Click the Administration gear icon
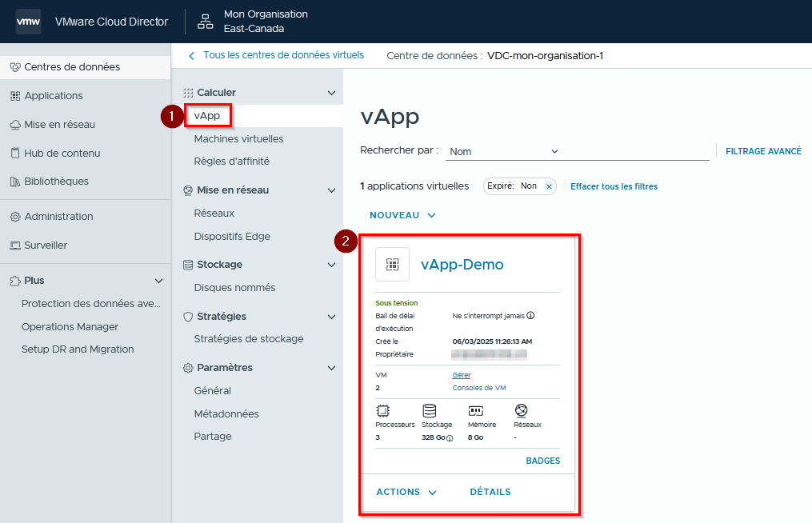This screenshot has height=523, width=812. pos(15,217)
